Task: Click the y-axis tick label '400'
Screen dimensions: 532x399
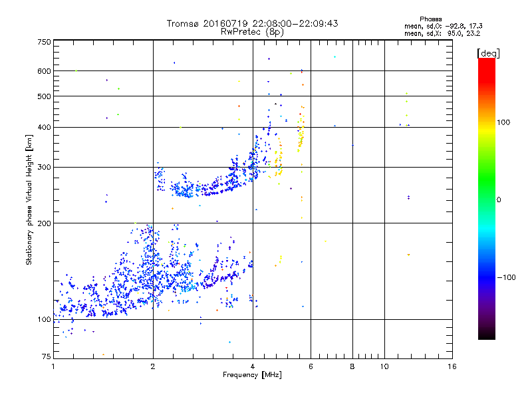Action: [x=44, y=128]
